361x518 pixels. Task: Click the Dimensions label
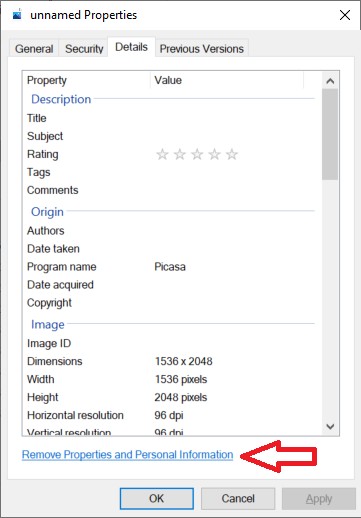pos(55,361)
